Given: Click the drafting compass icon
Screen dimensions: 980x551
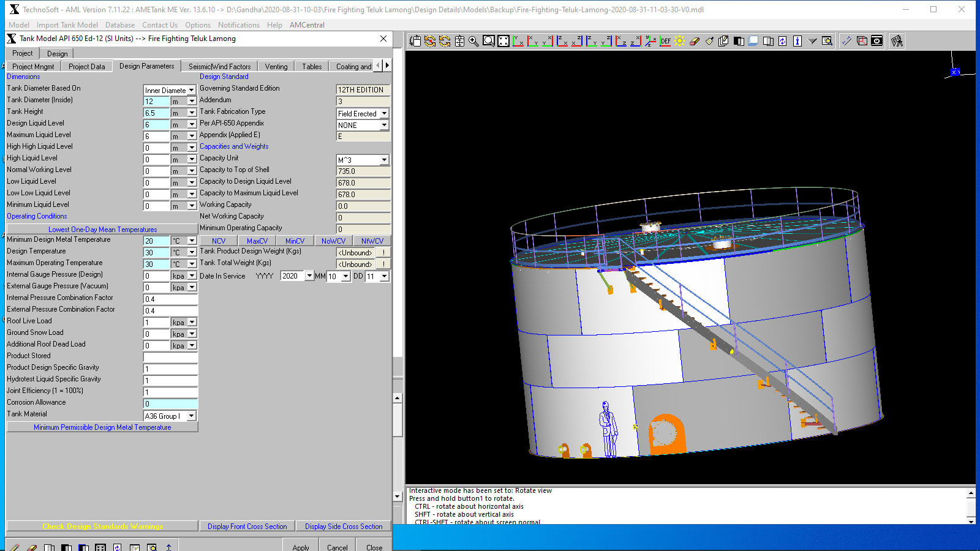Looking at the screenshot, I should pos(897,41).
